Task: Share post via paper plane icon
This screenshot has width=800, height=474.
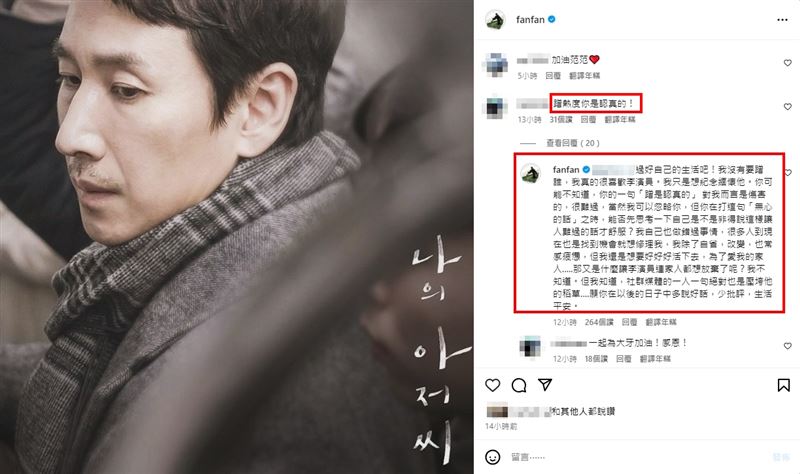Action: tap(545, 385)
